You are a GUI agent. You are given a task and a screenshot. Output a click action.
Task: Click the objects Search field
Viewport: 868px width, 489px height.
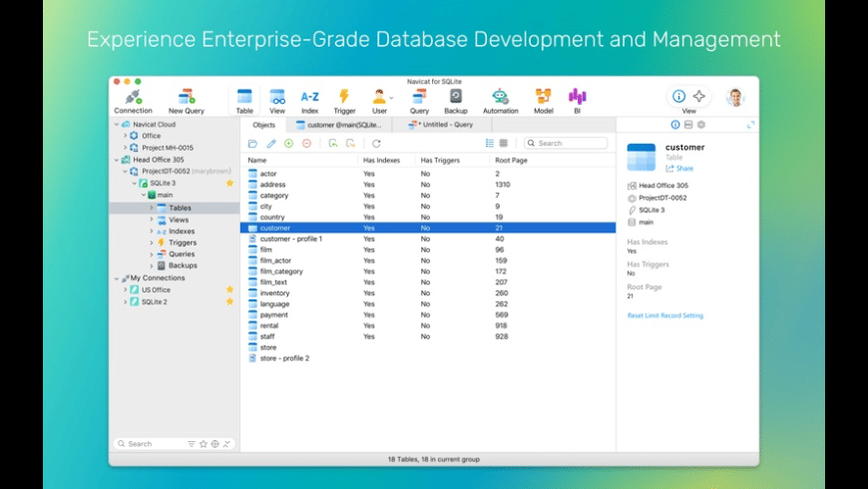coord(566,143)
